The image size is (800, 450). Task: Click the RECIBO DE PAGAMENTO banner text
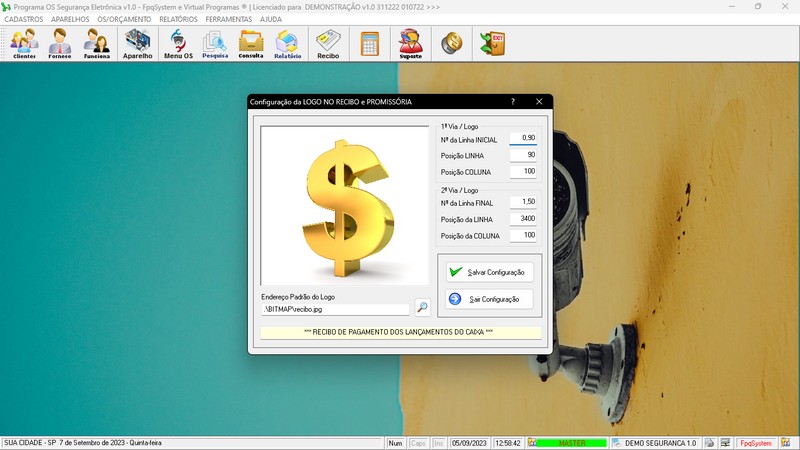(x=398, y=332)
